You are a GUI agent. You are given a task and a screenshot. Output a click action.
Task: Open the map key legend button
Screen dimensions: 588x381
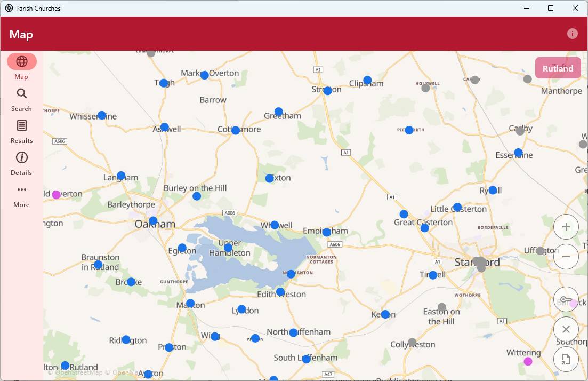(566, 299)
